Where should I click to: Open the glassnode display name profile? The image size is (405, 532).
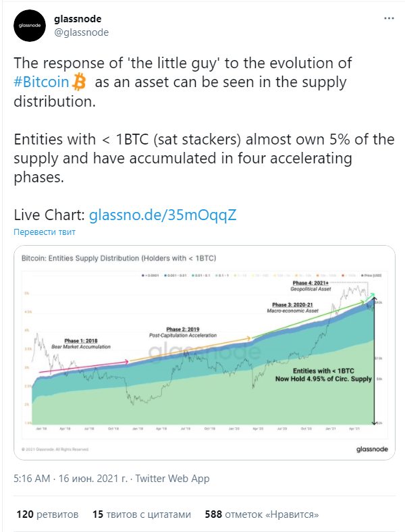point(78,19)
